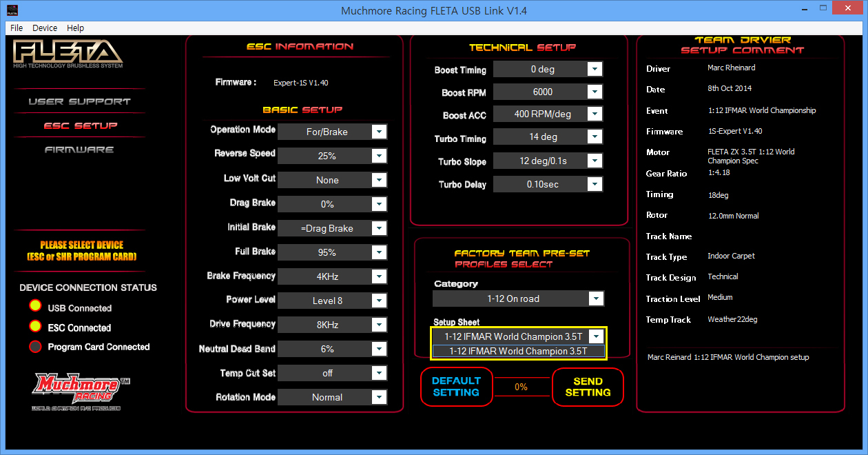Click gear ratio value 1:4.18

tap(719, 173)
